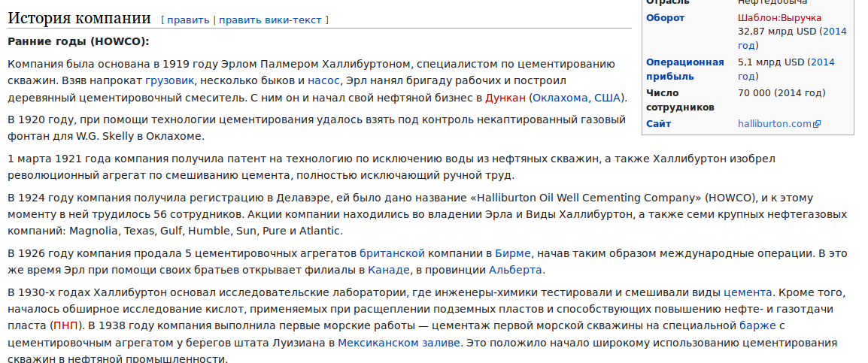Click the external link icon beside halliburton.com
Viewport: 868px width, 363px height.
pyautogui.click(x=818, y=124)
